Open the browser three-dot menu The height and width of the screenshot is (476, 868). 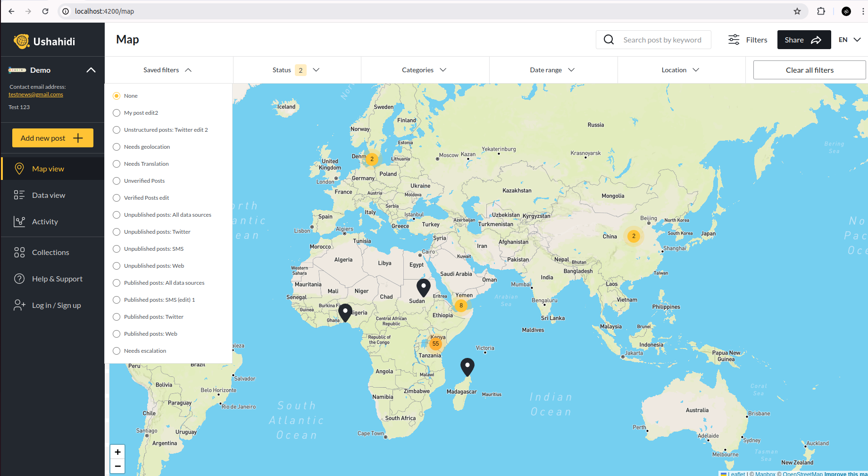[863, 11]
